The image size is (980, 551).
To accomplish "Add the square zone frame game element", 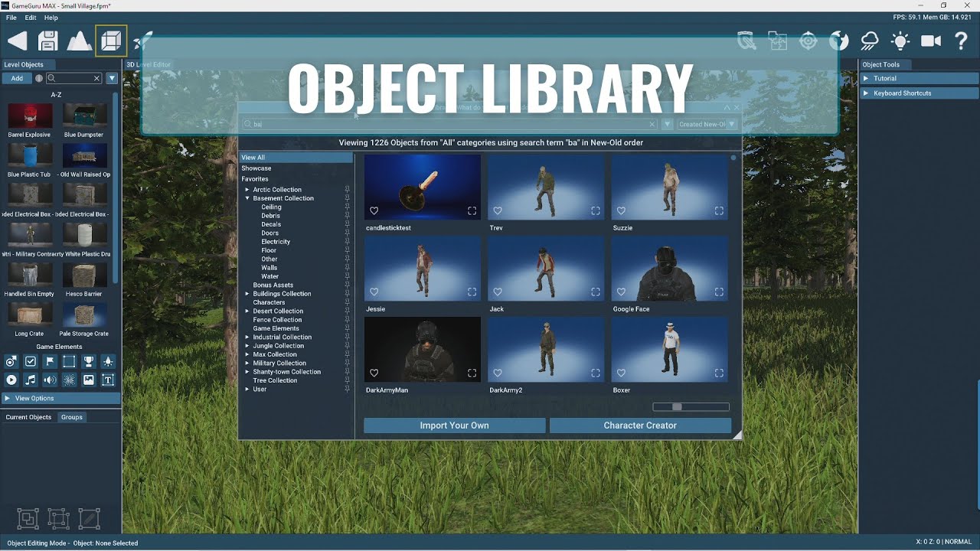I will pyautogui.click(x=69, y=361).
